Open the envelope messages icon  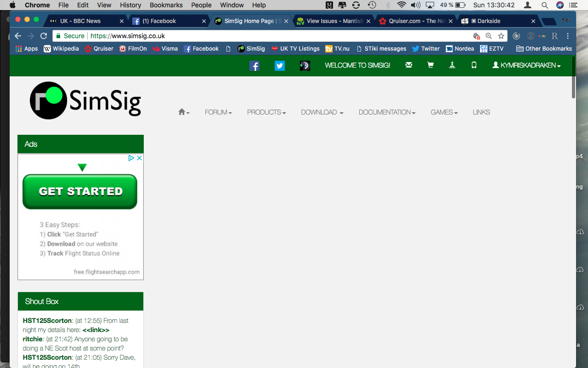409,65
